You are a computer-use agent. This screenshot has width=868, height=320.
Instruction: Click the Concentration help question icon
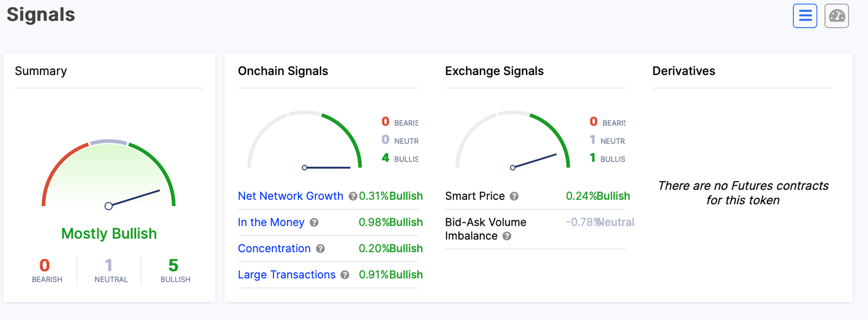320,249
